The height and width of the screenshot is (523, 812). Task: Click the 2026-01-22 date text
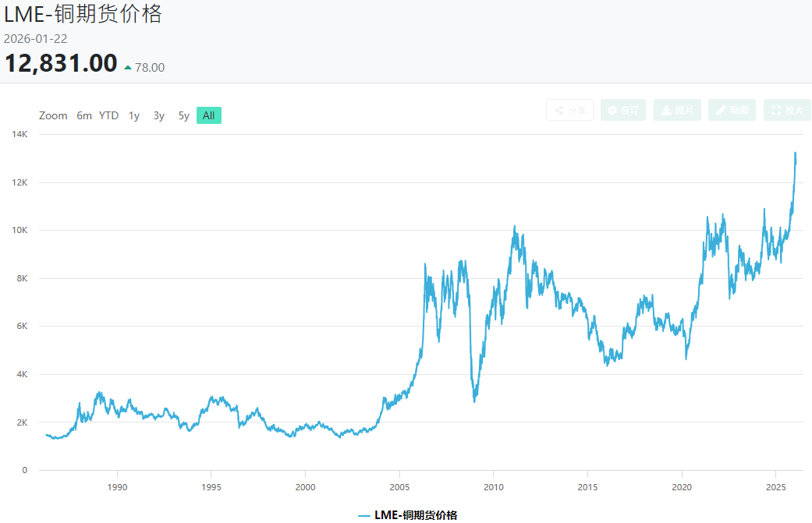point(35,38)
